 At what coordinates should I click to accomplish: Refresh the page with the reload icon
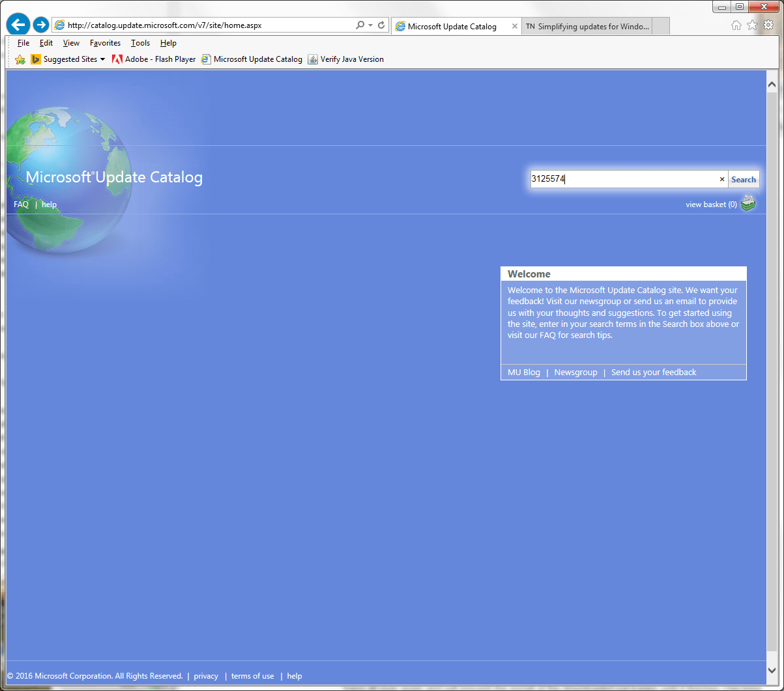click(x=381, y=25)
